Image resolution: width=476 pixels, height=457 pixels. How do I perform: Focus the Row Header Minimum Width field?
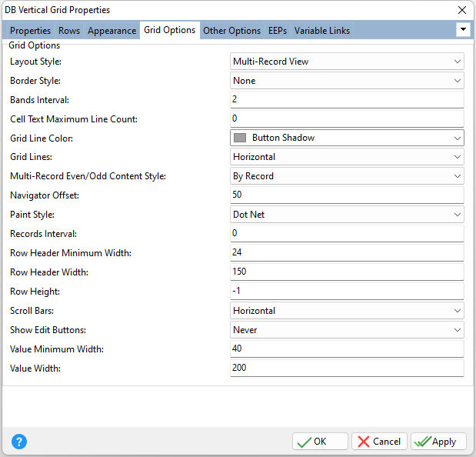pyautogui.click(x=347, y=252)
